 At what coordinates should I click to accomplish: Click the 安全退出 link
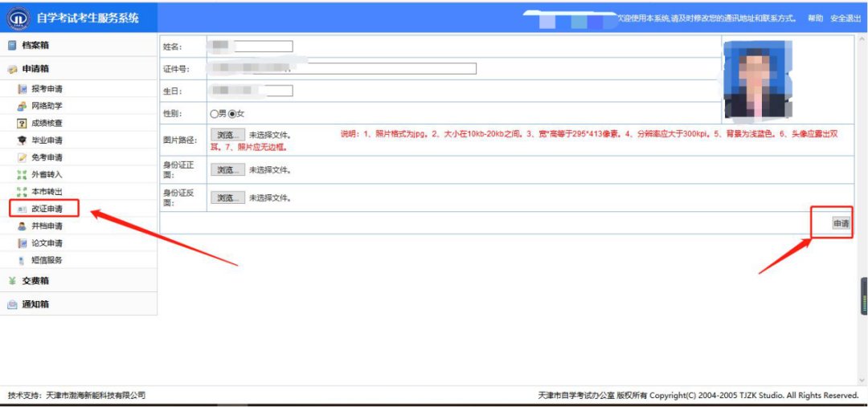point(845,18)
